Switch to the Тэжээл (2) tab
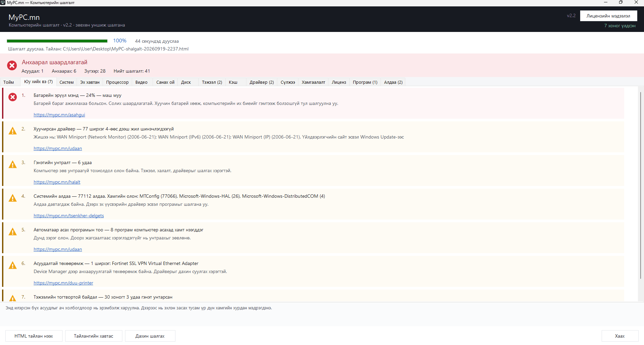 (x=212, y=82)
